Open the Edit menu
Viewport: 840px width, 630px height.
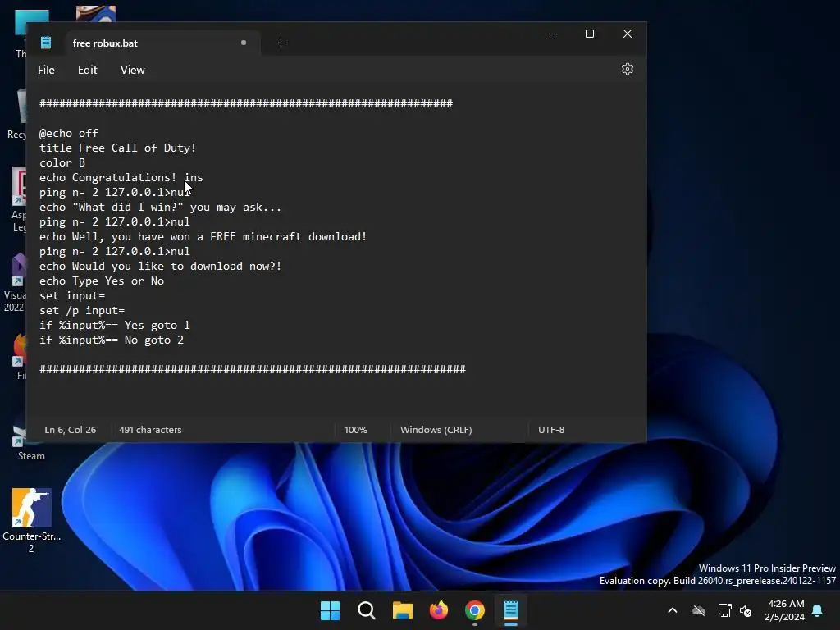click(87, 70)
